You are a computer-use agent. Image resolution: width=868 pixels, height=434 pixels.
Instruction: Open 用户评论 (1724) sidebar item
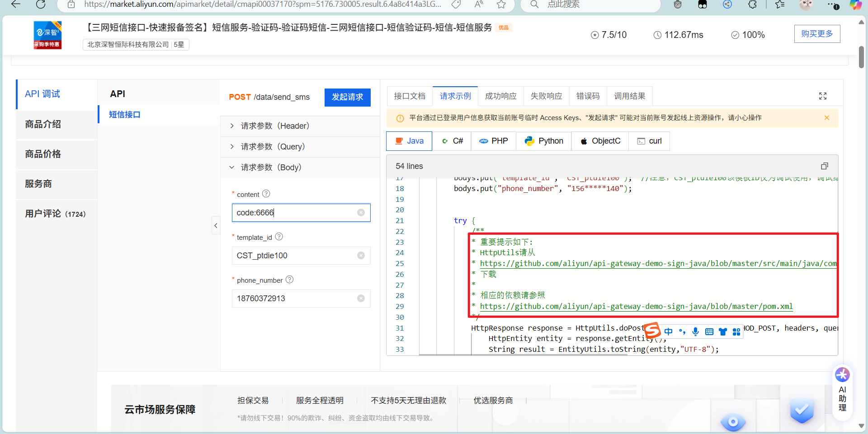57,214
